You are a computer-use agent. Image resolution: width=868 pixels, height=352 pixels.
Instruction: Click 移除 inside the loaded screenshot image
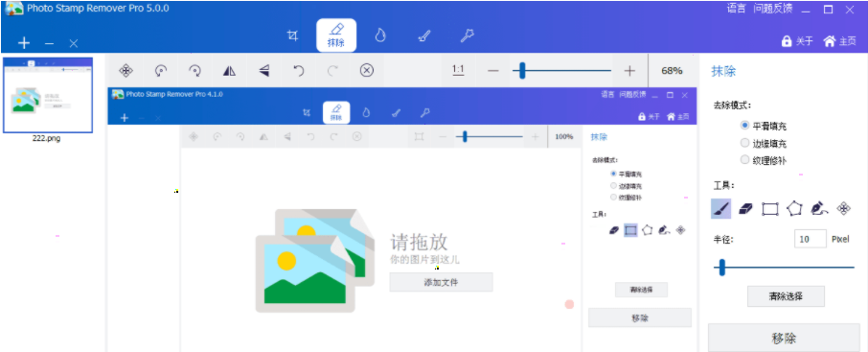coord(640,317)
